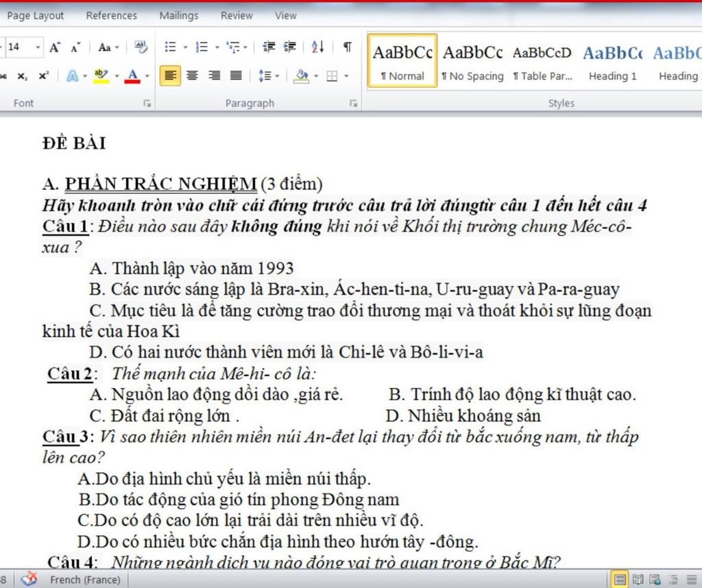This screenshot has height=588, width=702.
Task: Toggle Subscript formatting
Action: click(22, 76)
